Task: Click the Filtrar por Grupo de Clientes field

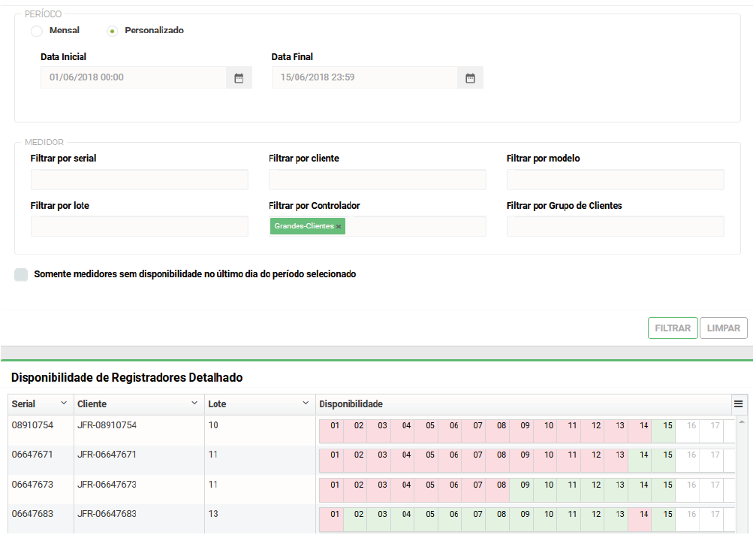Action: [615, 226]
